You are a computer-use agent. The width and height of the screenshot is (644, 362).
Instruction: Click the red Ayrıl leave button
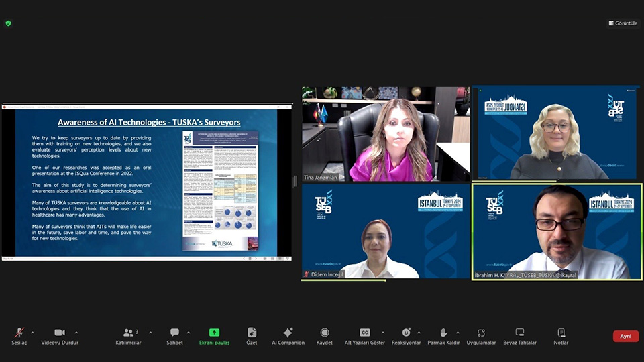pos(625,337)
